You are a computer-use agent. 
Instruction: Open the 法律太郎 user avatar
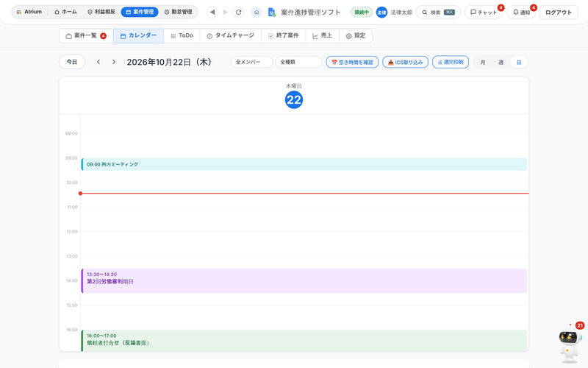click(x=381, y=13)
